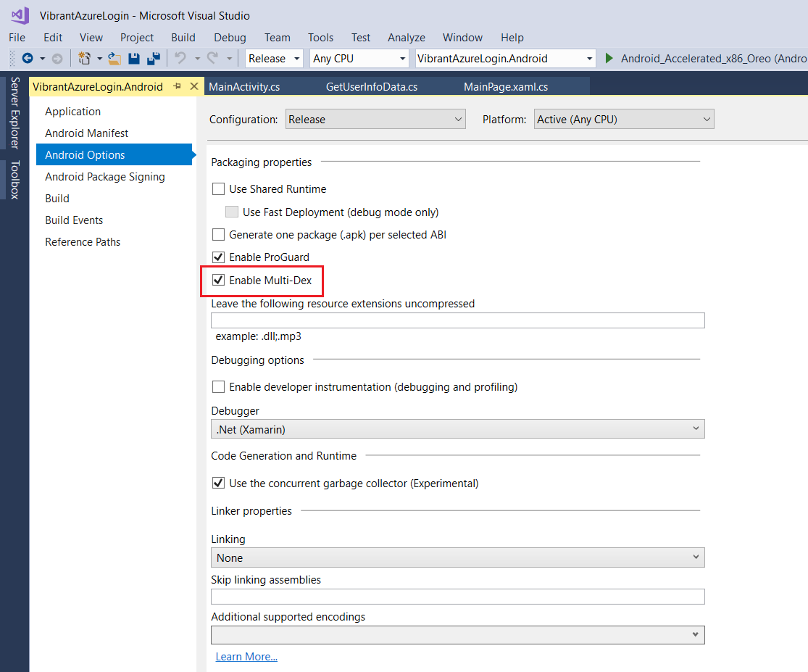Go to Android Package Signing page

104,177
